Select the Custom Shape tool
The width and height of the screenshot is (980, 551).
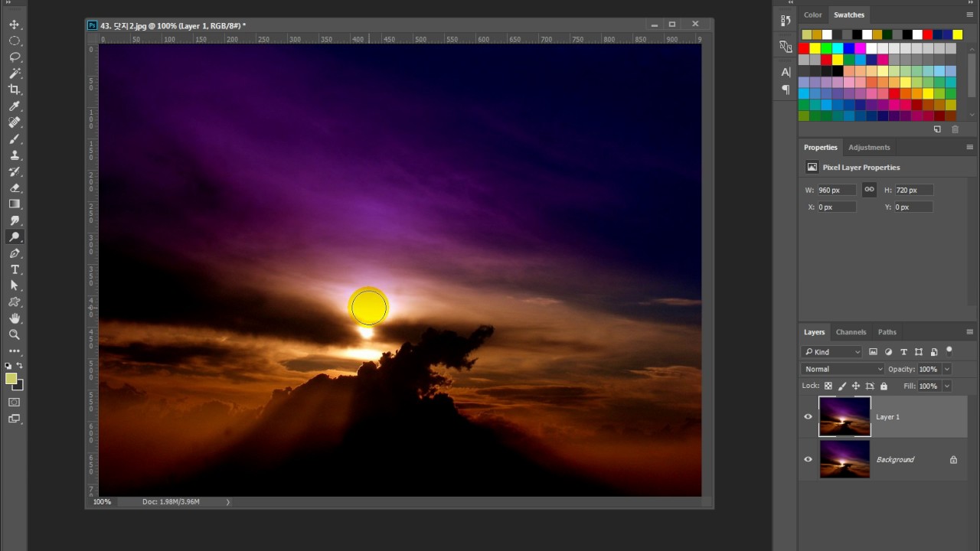pyautogui.click(x=15, y=302)
